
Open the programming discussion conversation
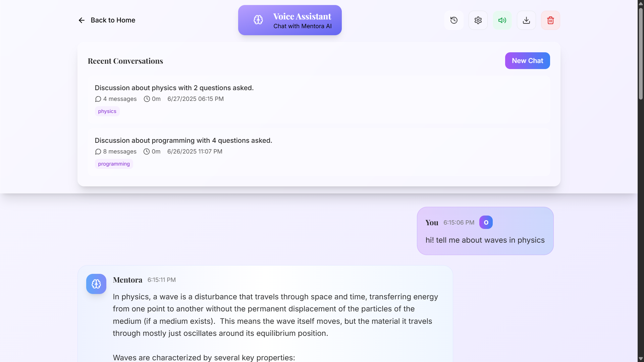(x=183, y=140)
